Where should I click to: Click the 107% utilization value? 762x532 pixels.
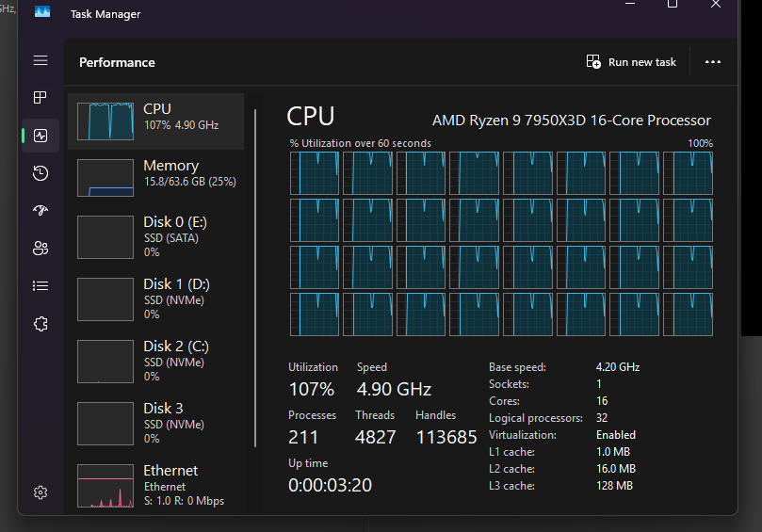click(312, 389)
